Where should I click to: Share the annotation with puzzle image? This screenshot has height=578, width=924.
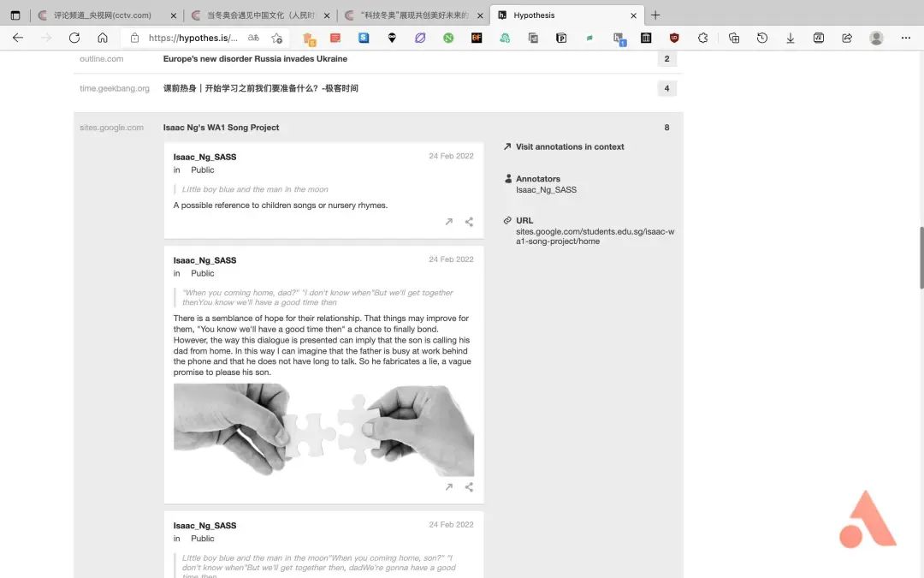tap(469, 487)
